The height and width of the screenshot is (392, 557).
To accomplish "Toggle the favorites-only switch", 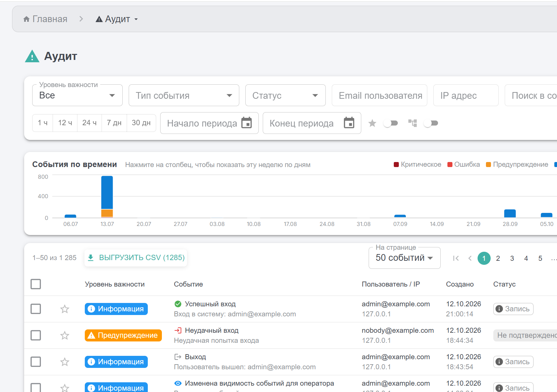I will pos(391,123).
